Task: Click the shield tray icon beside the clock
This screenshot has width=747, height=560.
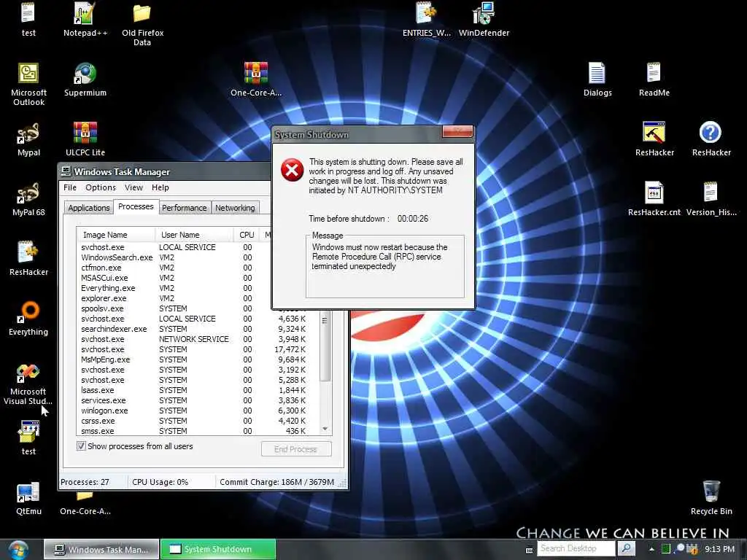Action: click(x=692, y=549)
